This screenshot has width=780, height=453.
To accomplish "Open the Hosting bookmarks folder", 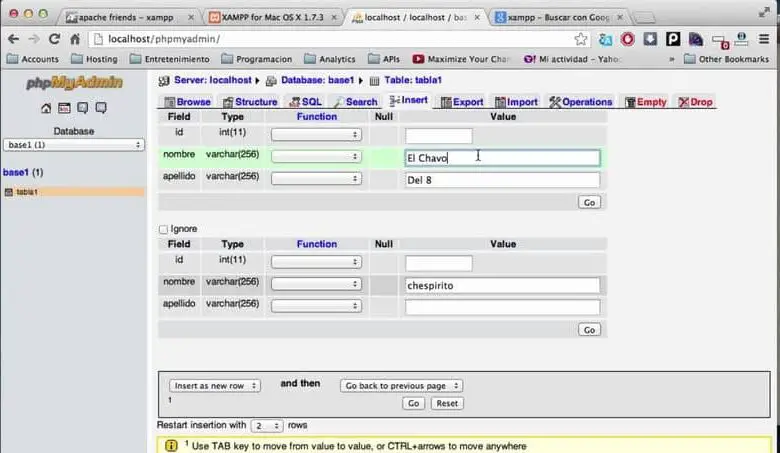I will point(95,59).
